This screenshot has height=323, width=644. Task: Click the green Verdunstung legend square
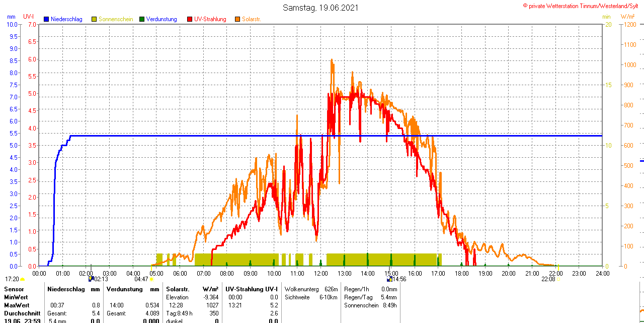point(142,19)
